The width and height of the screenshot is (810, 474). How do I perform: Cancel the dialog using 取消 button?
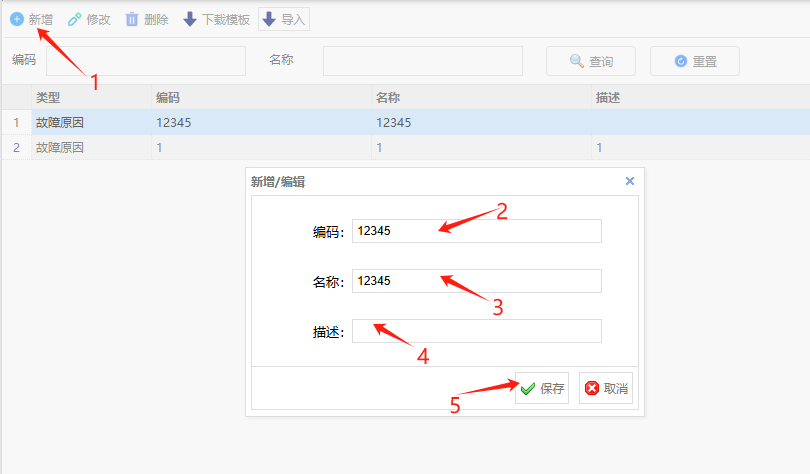click(x=606, y=388)
